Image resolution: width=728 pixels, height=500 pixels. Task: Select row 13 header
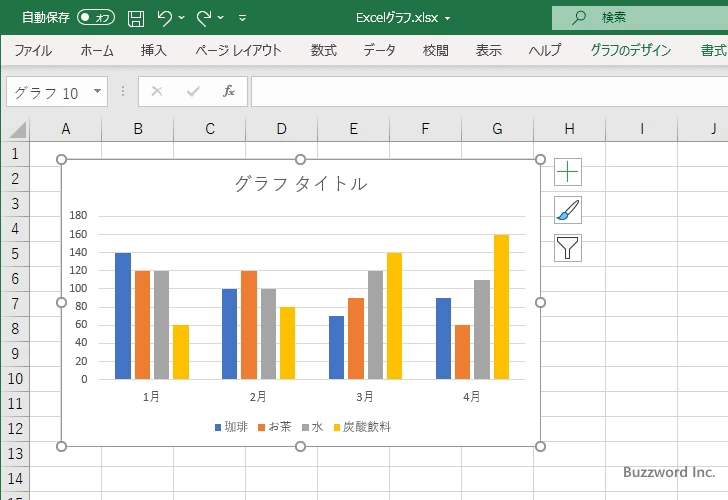point(15,454)
